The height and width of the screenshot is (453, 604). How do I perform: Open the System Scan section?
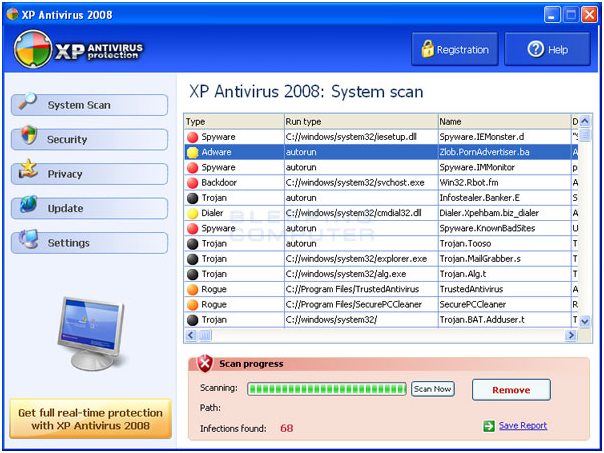(x=89, y=105)
